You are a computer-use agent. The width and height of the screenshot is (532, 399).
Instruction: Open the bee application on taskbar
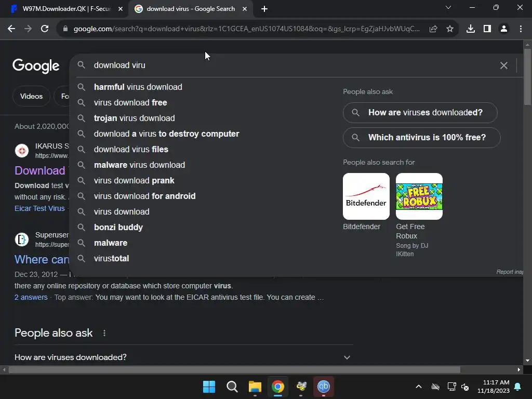[301, 387]
